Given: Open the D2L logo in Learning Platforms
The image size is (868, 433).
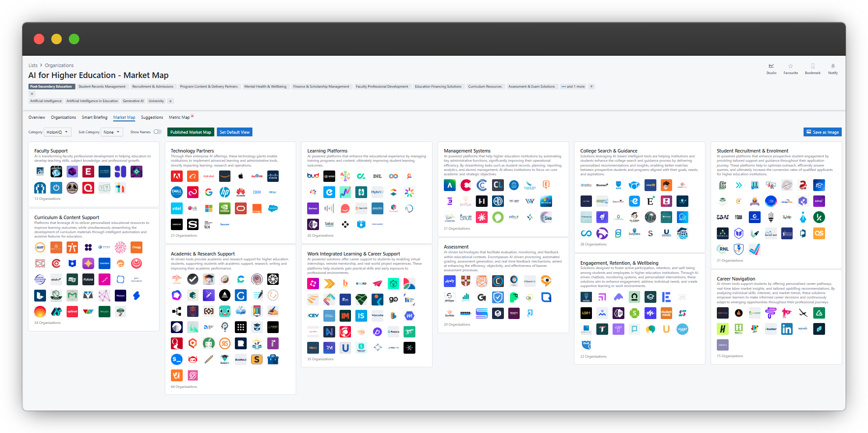Looking at the screenshot, I should pyautogui.click(x=377, y=176).
